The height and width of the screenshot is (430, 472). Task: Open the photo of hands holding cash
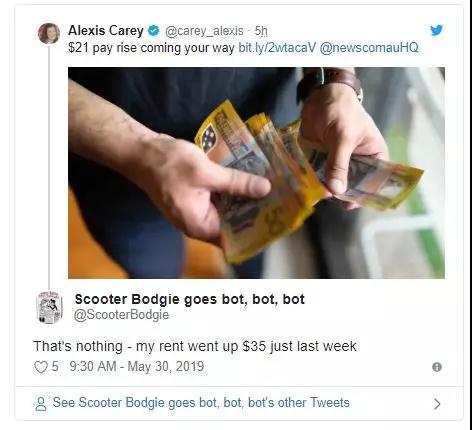pyautogui.click(x=256, y=173)
